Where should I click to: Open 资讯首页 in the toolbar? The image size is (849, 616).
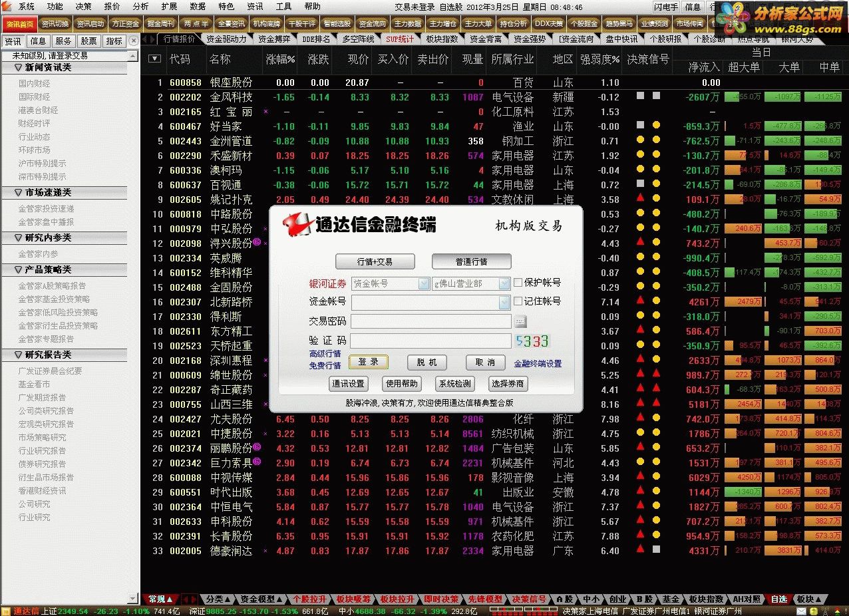pyautogui.click(x=19, y=23)
